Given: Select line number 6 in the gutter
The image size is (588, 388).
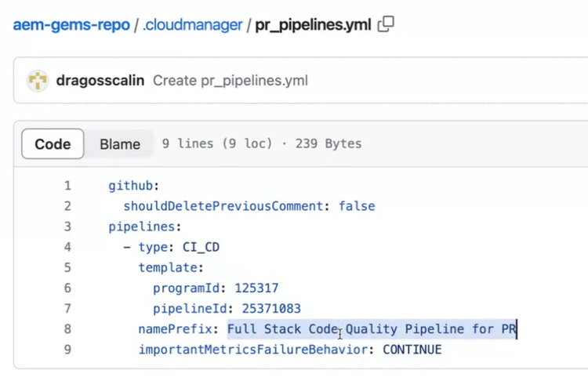Looking at the screenshot, I should (67, 288).
